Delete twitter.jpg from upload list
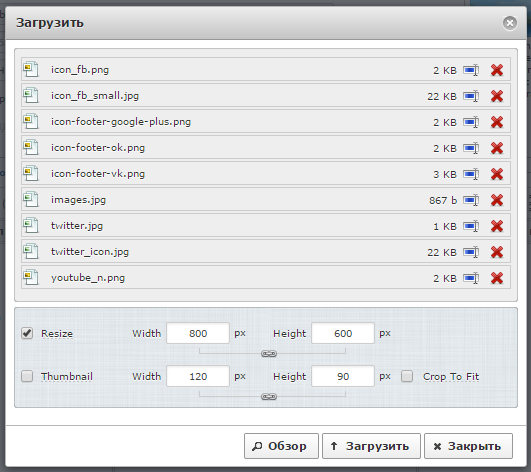Viewport: 531px width, 472px height. (x=497, y=226)
